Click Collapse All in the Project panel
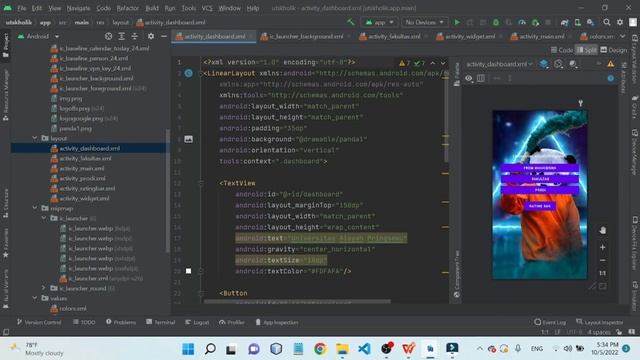 pos(134,36)
